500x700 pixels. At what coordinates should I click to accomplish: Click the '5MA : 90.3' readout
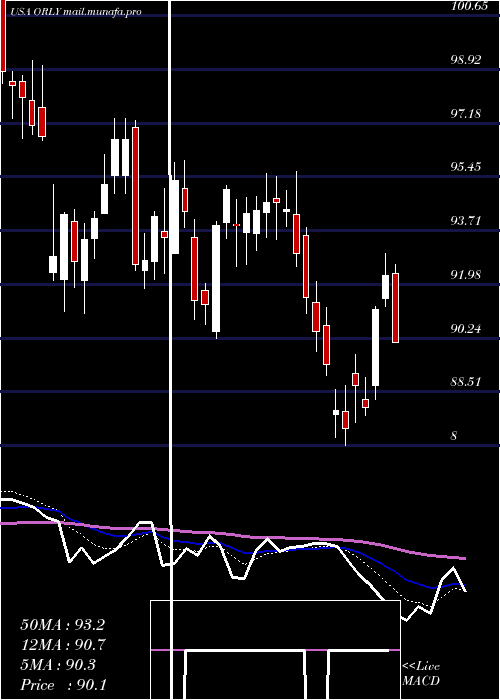(58, 665)
